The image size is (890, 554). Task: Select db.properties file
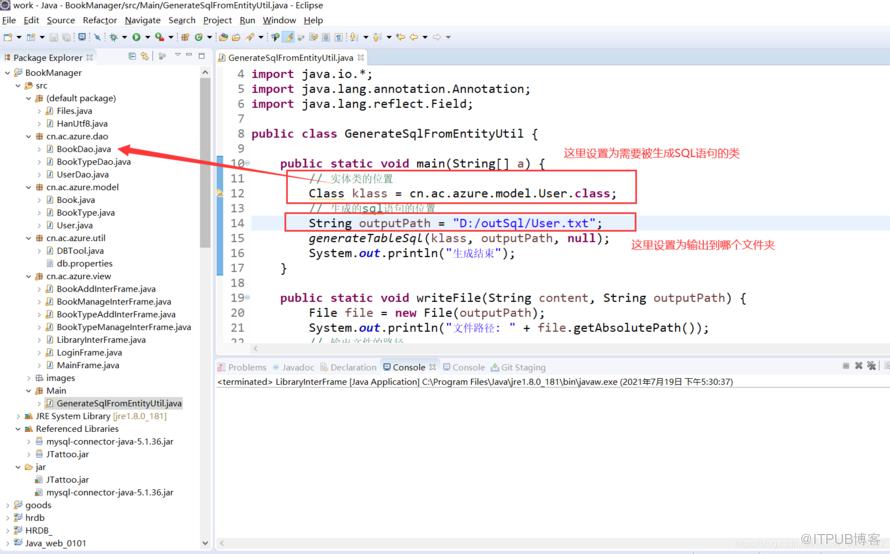84,263
